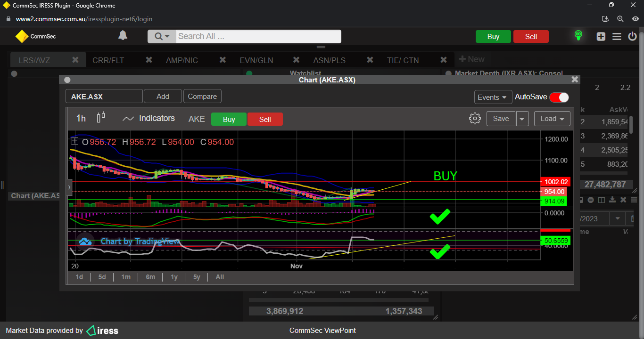Image resolution: width=644 pixels, height=339 pixels.
Task: Switch to the LRS/AVZ workspace tab
Action: point(34,60)
